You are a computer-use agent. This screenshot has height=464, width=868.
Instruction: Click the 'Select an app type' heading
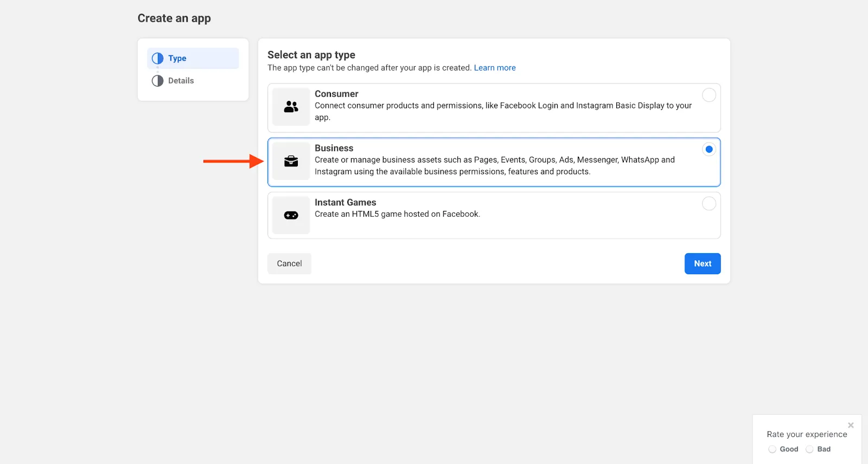pos(311,55)
